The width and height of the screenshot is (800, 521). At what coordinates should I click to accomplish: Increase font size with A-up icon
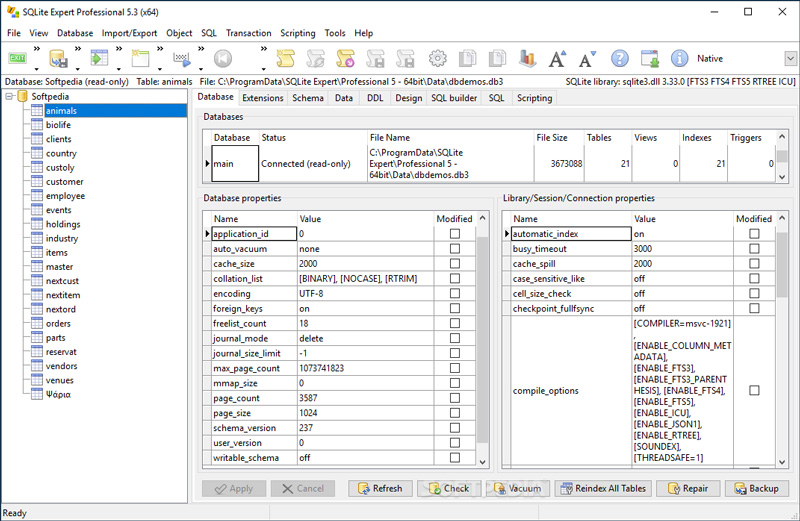pyautogui.click(x=557, y=59)
